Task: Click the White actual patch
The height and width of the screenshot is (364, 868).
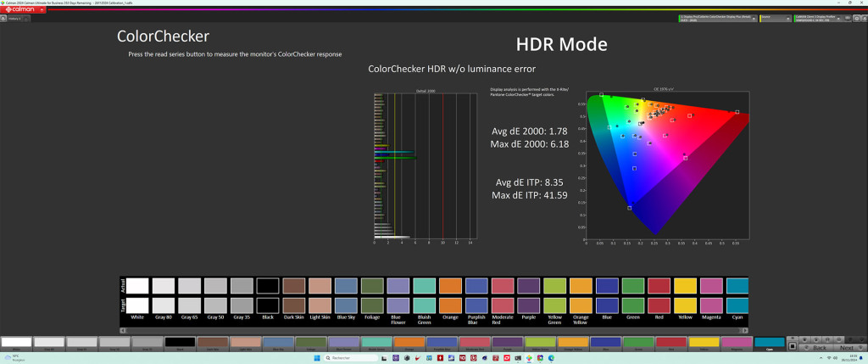Action: (137, 286)
